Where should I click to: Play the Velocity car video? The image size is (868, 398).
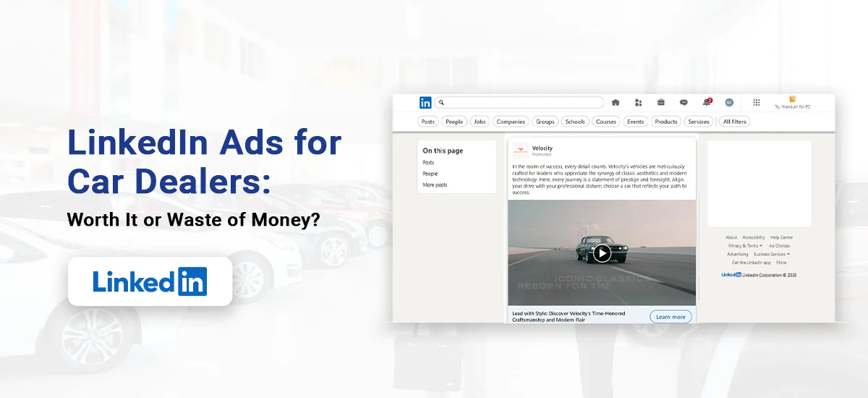602,253
